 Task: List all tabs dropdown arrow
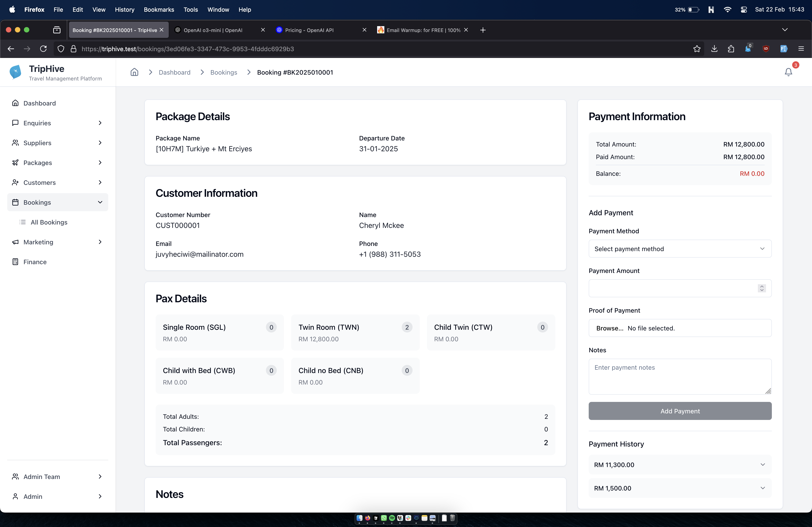(x=785, y=30)
